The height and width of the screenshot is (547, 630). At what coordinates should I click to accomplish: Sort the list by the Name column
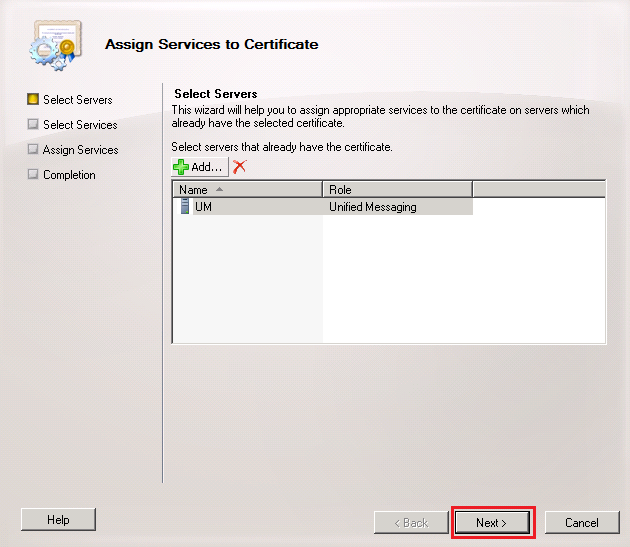248,189
